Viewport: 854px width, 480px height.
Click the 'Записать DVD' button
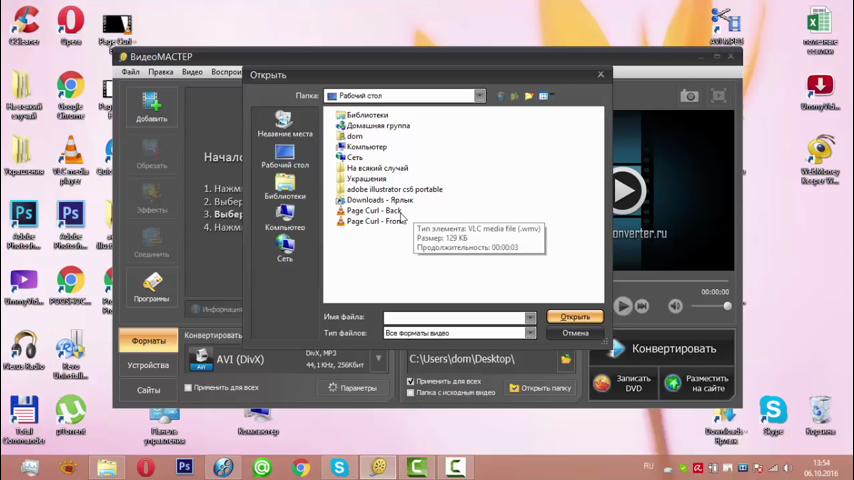pos(623,383)
